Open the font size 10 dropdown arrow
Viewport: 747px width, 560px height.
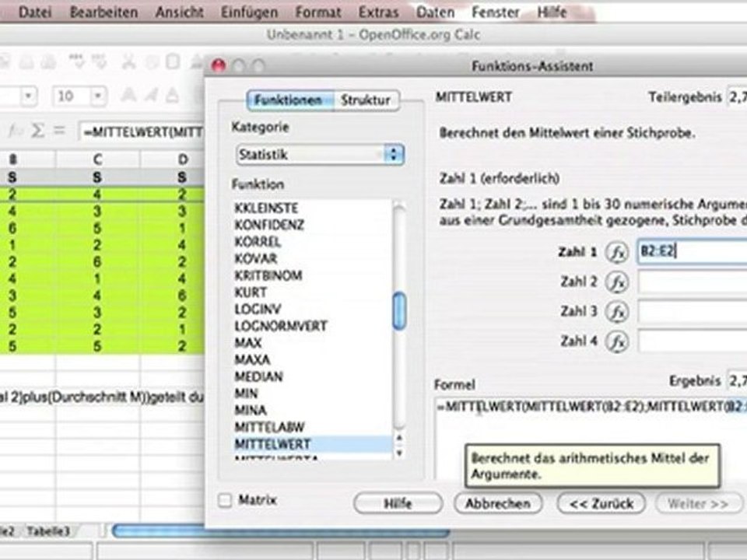(x=98, y=96)
